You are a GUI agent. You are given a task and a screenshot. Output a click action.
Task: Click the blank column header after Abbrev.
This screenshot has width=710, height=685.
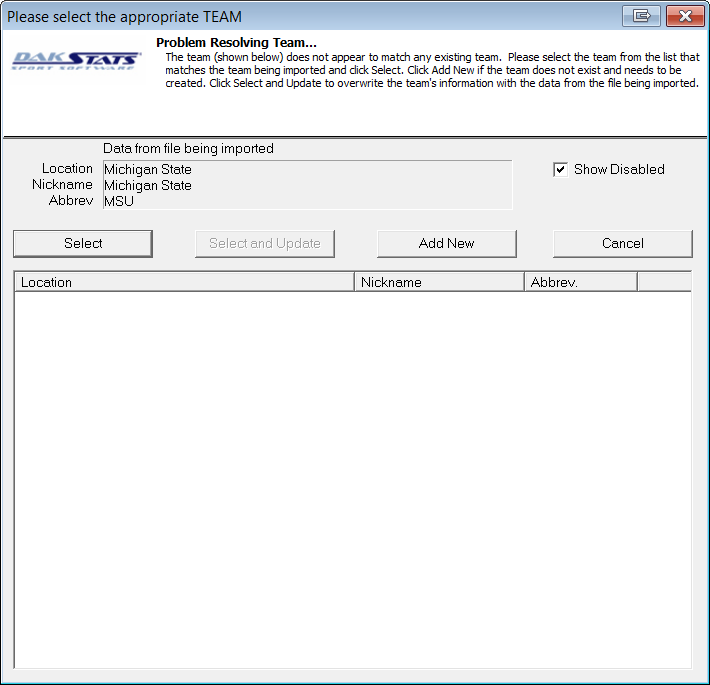663,282
